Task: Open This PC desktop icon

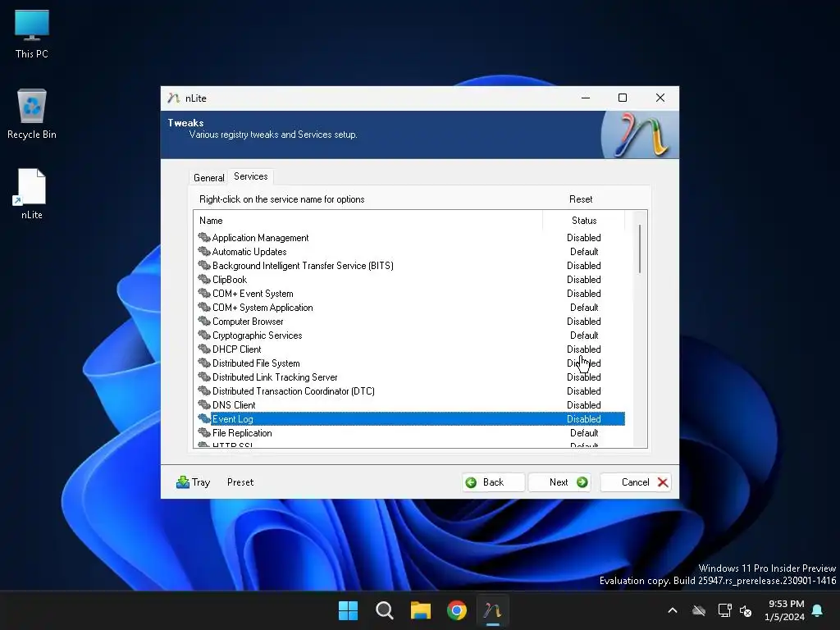Action: (32, 34)
